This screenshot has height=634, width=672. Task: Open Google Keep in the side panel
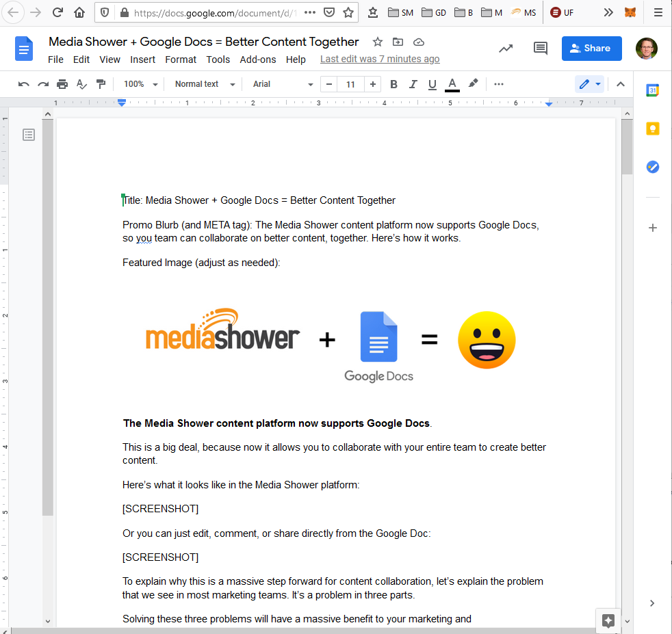coord(652,129)
